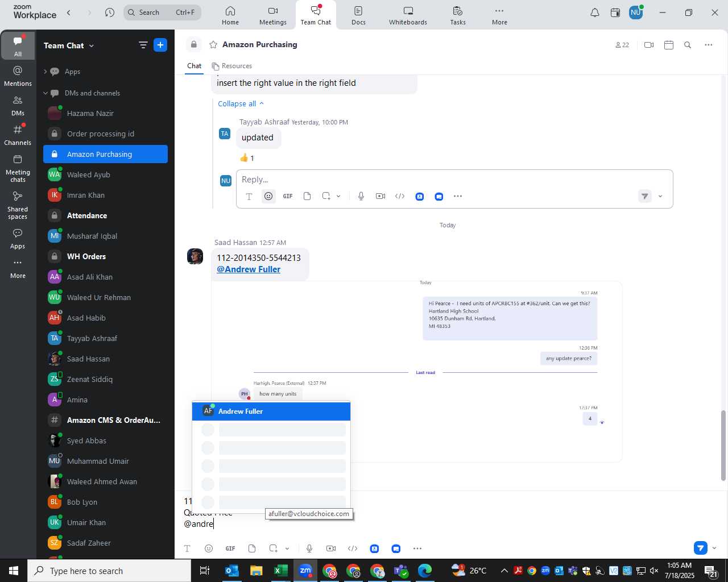Open Tasks tab
The width and height of the screenshot is (728, 582).
[x=458, y=15]
